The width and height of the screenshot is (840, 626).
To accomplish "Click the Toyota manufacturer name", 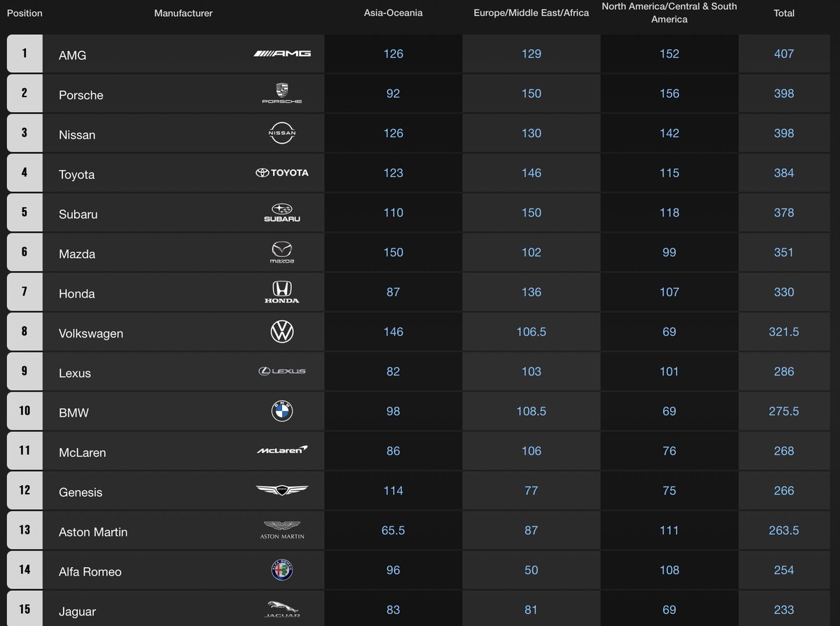I will pos(77,174).
